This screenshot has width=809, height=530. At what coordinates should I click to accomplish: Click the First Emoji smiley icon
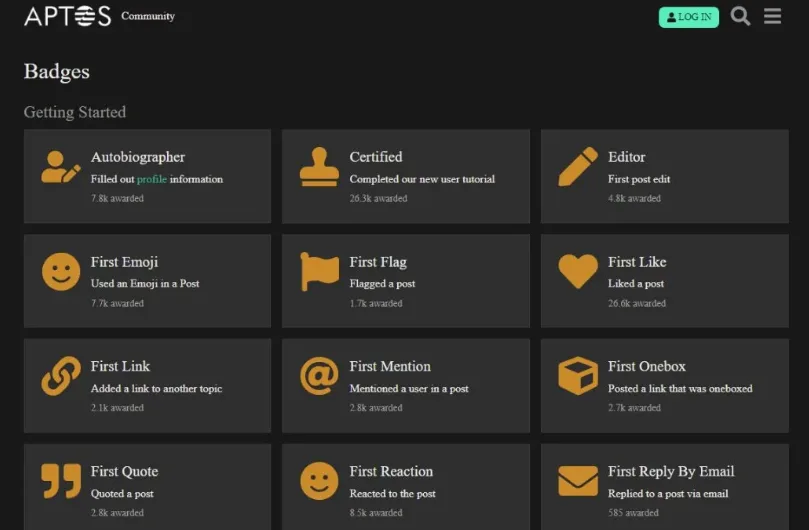pyautogui.click(x=61, y=271)
